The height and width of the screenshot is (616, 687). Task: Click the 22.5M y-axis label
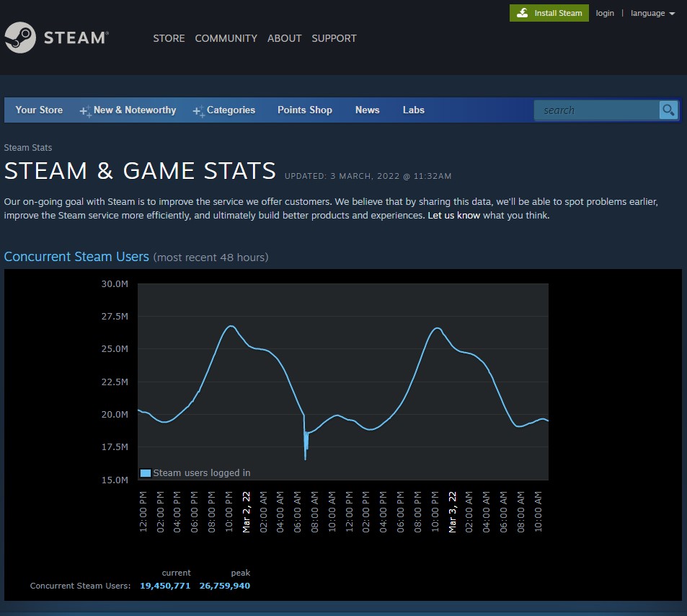pos(115,382)
